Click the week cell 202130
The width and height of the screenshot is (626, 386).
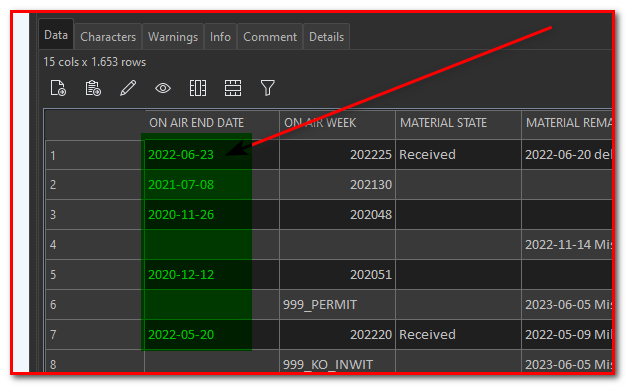[337, 185]
